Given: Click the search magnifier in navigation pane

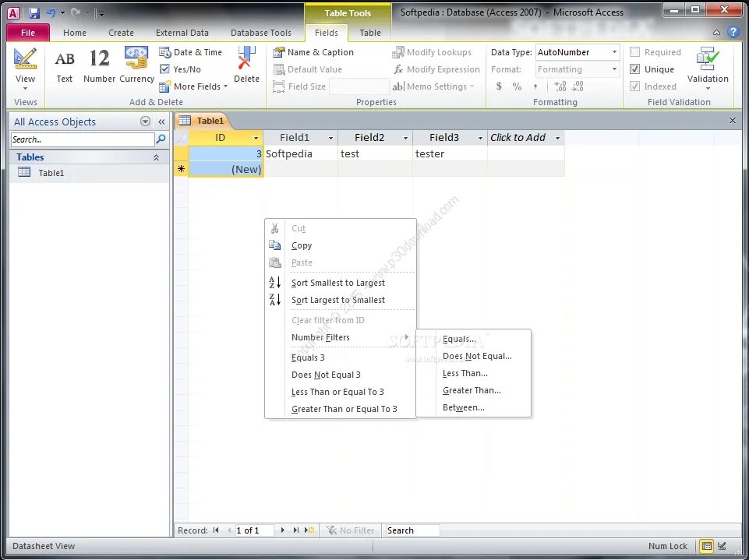Looking at the screenshot, I should pyautogui.click(x=161, y=139).
